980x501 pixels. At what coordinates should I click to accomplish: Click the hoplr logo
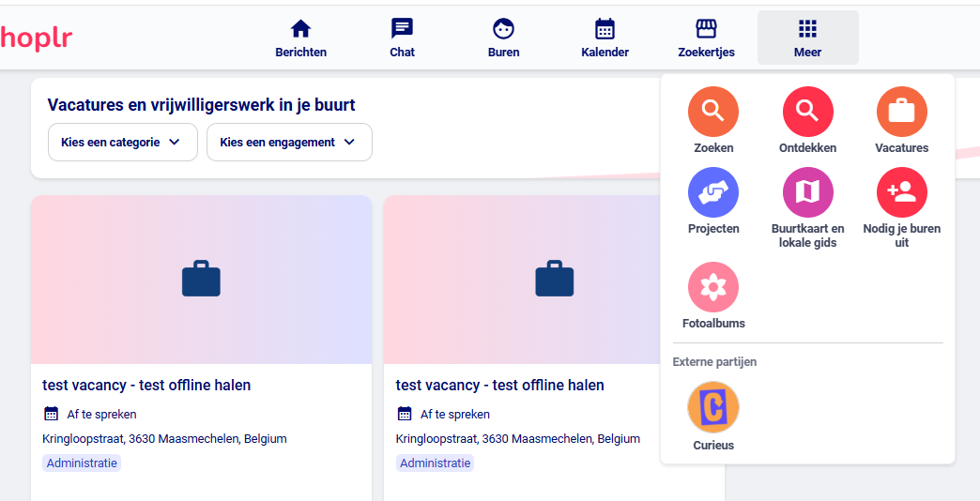click(37, 38)
